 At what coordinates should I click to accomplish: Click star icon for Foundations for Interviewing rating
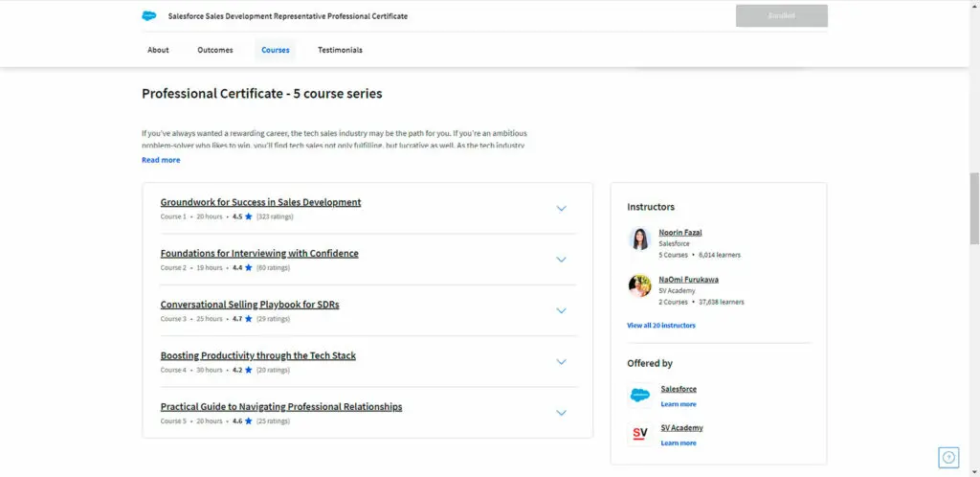pos(248,267)
